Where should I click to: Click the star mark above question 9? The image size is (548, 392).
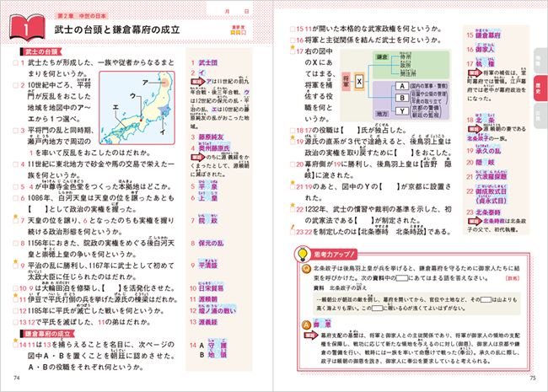[x=15, y=261]
